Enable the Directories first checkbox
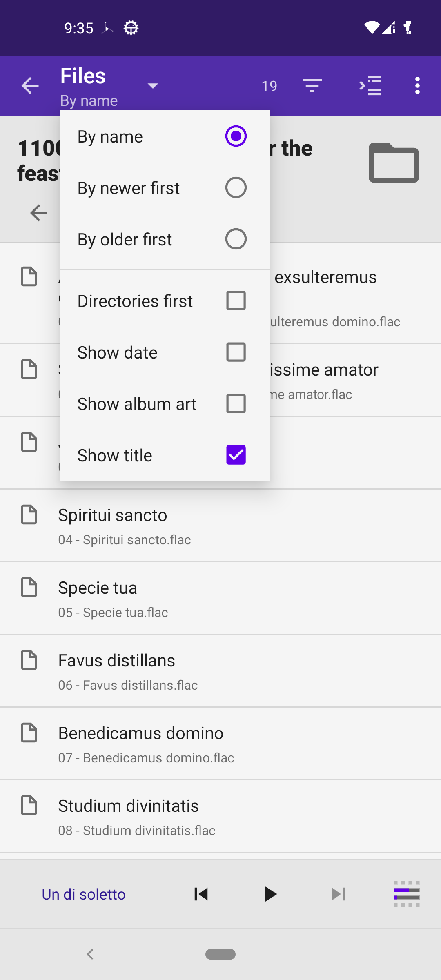 [x=236, y=301]
